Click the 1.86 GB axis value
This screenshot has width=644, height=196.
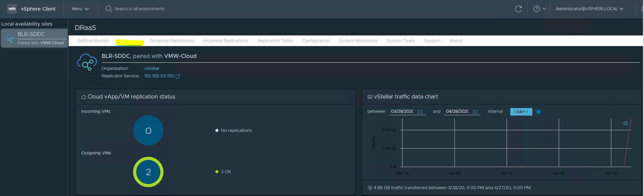tap(389, 148)
